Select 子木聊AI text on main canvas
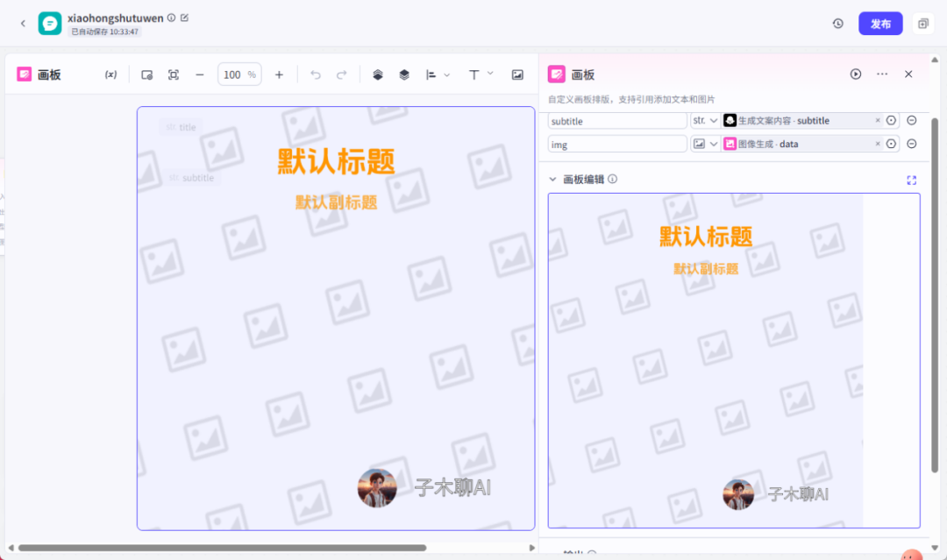Screen dimensions: 947x560 coord(452,487)
